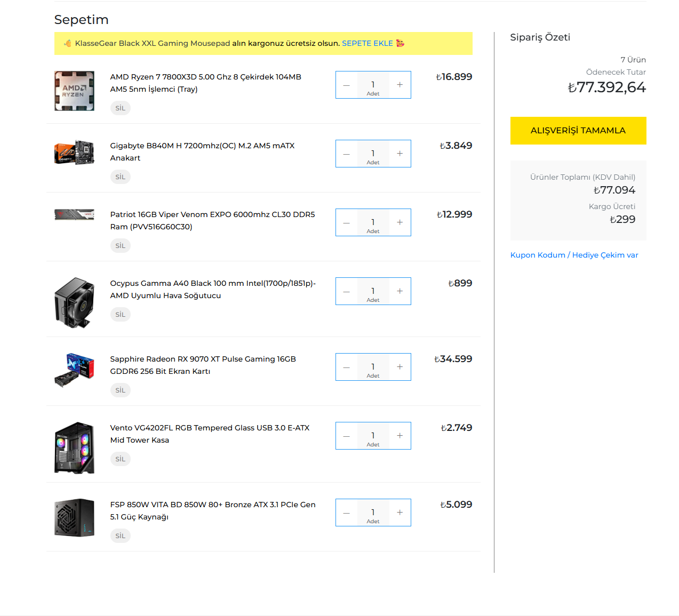Screen dimensions: 679x616
Task: Click the Kargo Ücreti ₺299 value
Action: pos(622,219)
